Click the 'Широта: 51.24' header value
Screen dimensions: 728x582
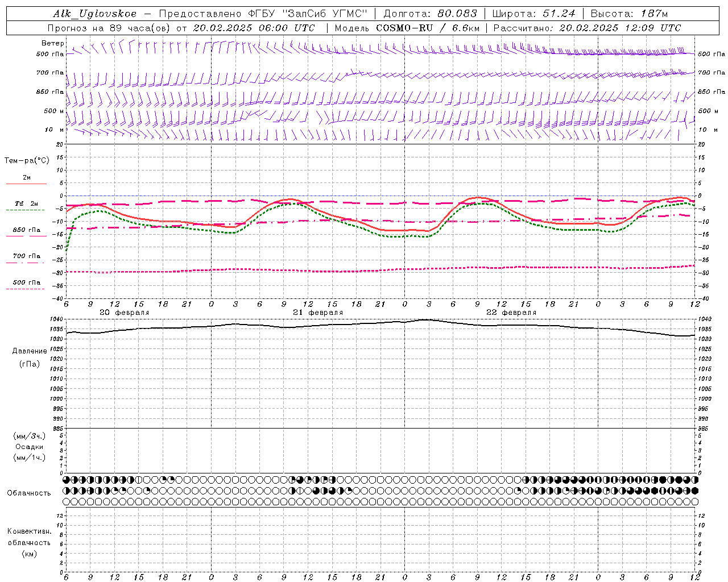pyautogui.click(x=533, y=14)
